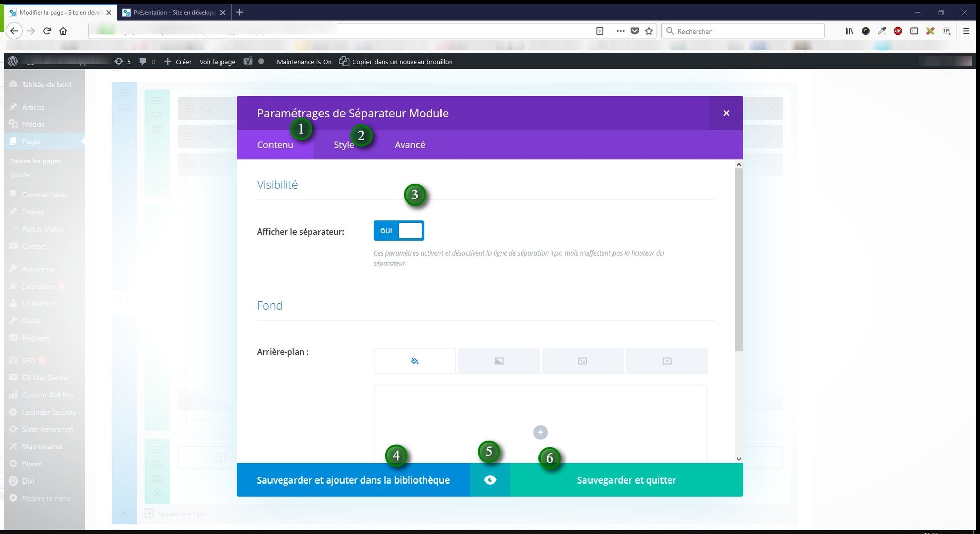This screenshot has width=980, height=534.
Task: Select the background gradient tab
Action: click(x=499, y=361)
